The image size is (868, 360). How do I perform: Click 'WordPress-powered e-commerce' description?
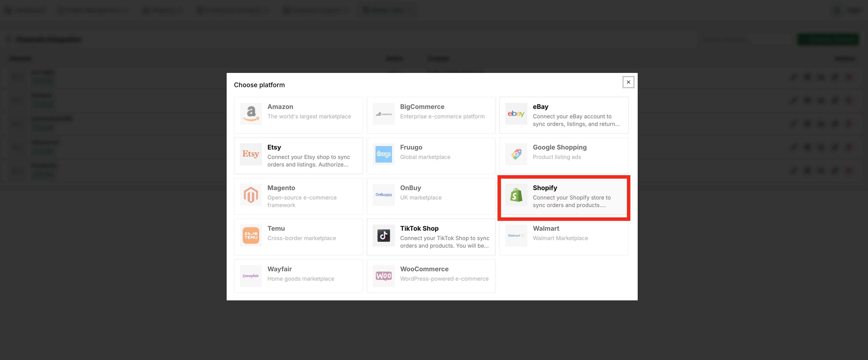444,279
